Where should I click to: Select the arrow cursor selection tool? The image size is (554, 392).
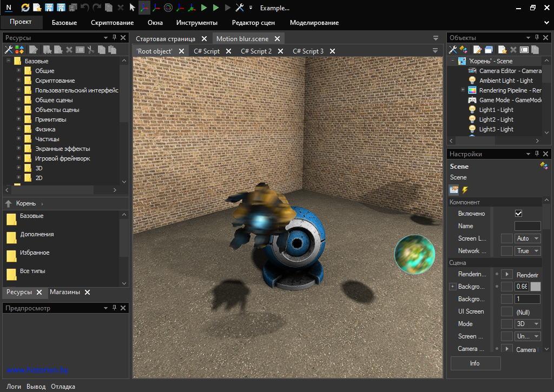coord(132,8)
